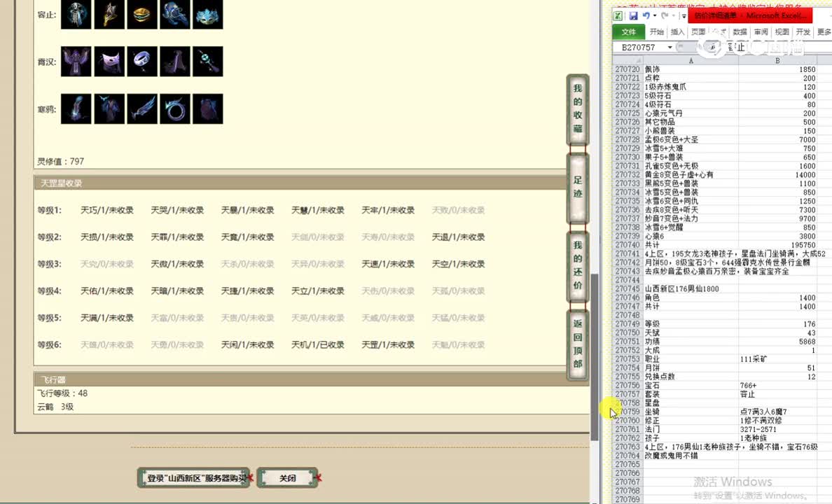This screenshot has width=832, height=504.
Task: Select the crescent ring icon in 寒鸦 row
Action: pos(174,108)
